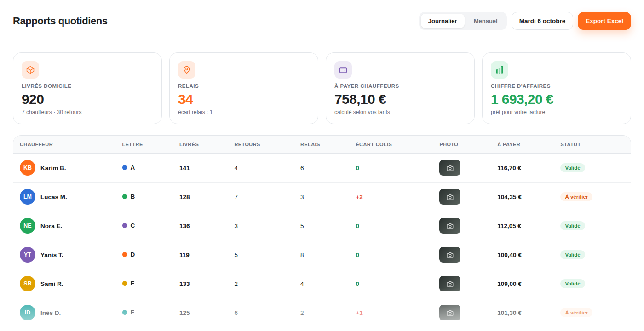Viewport: 644px width, 331px height.
Task: Click the YT avatar for Yanis T.
Action: (28, 255)
